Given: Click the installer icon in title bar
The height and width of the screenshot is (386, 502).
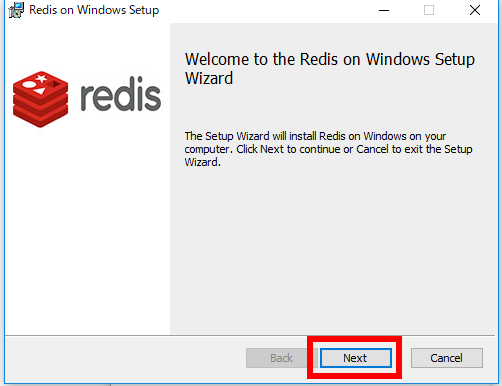Looking at the screenshot, I should (16, 10).
